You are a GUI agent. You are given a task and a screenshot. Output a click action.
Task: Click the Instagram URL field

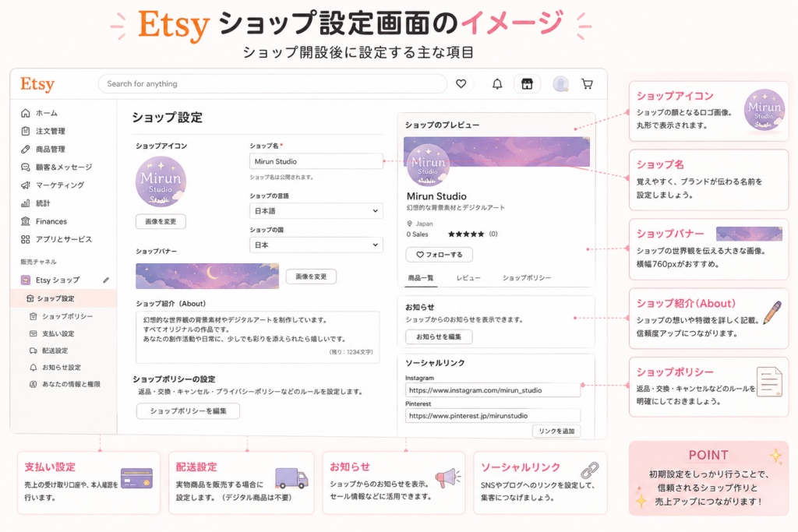pos(493,390)
